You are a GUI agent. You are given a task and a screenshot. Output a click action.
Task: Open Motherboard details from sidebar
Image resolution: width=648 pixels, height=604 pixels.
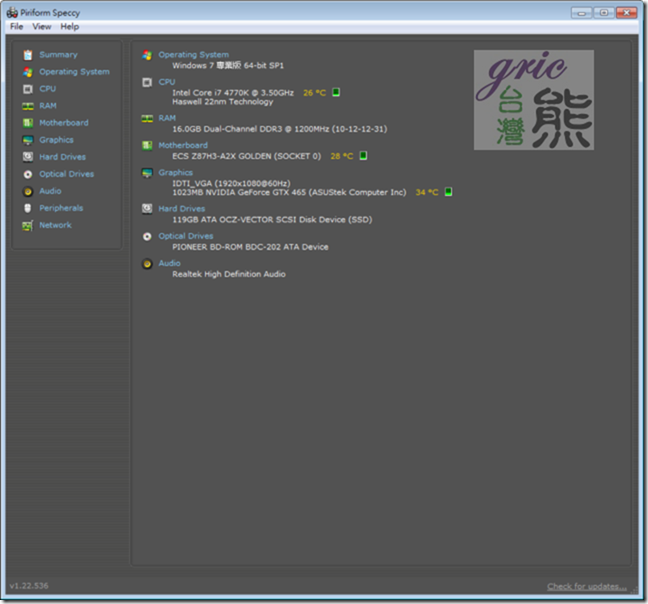pyautogui.click(x=64, y=123)
